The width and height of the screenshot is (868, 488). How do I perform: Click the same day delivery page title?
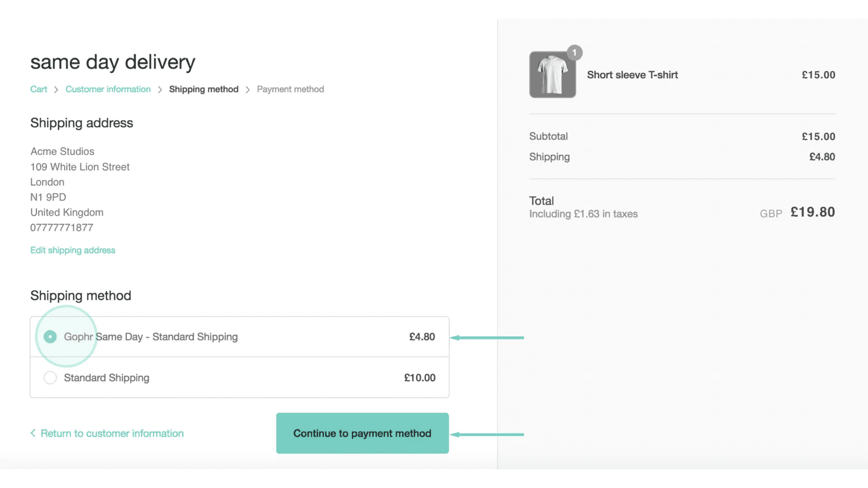[x=112, y=62]
